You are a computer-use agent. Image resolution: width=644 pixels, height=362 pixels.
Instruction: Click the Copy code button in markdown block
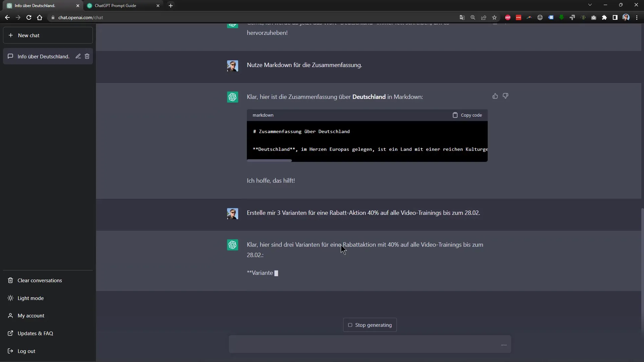click(x=467, y=115)
